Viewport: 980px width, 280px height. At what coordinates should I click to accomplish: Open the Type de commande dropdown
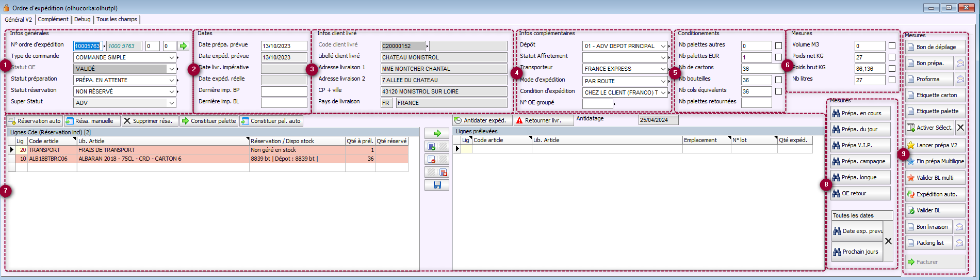click(172, 57)
